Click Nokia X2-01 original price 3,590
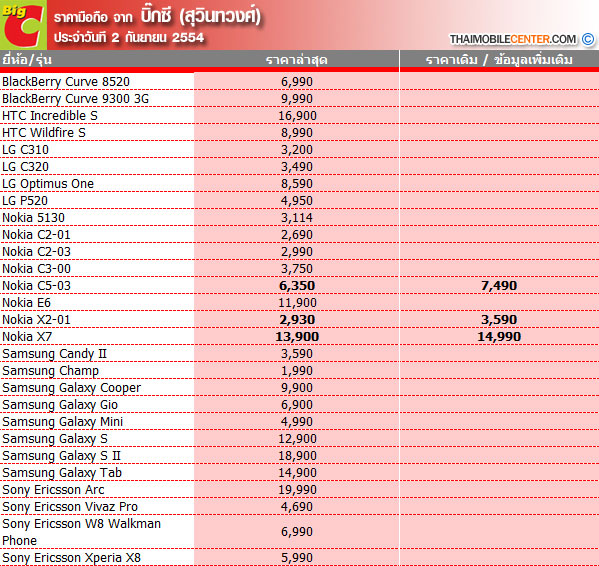 tap(499, 320)
